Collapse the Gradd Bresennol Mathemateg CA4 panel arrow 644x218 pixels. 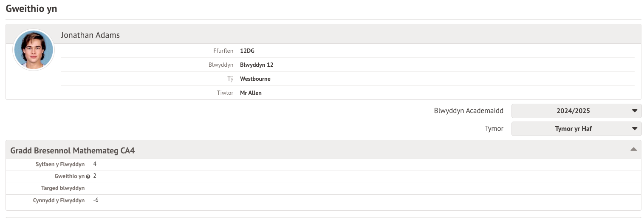633,149
